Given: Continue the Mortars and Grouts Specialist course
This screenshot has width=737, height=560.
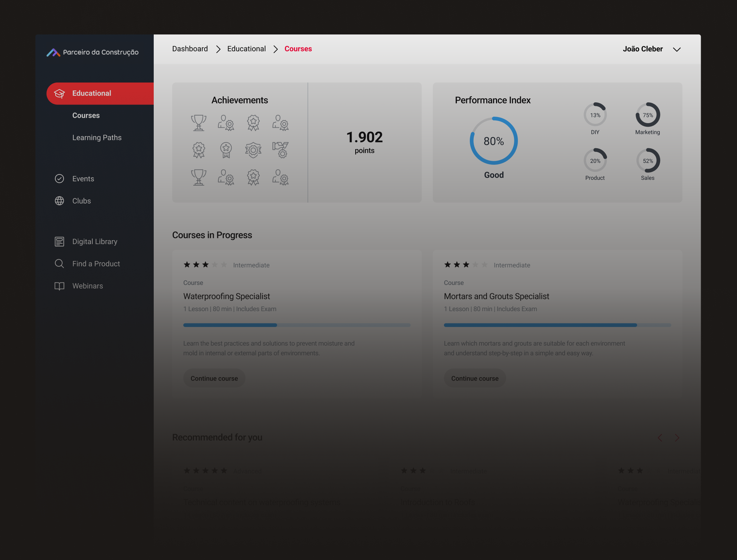Looking at the screenshot, I should (475, 378).
